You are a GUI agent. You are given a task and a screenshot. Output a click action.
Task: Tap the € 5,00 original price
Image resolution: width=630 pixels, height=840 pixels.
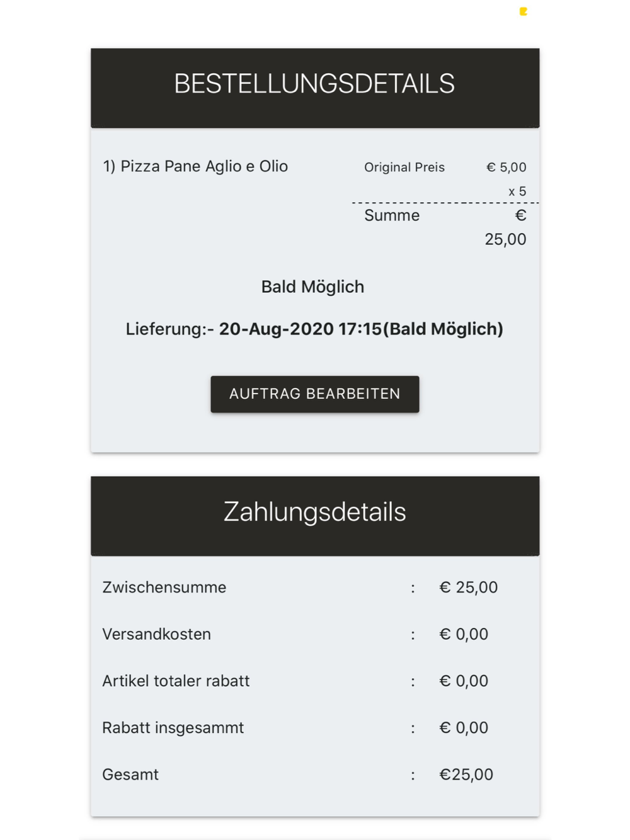tap(506, 167)
